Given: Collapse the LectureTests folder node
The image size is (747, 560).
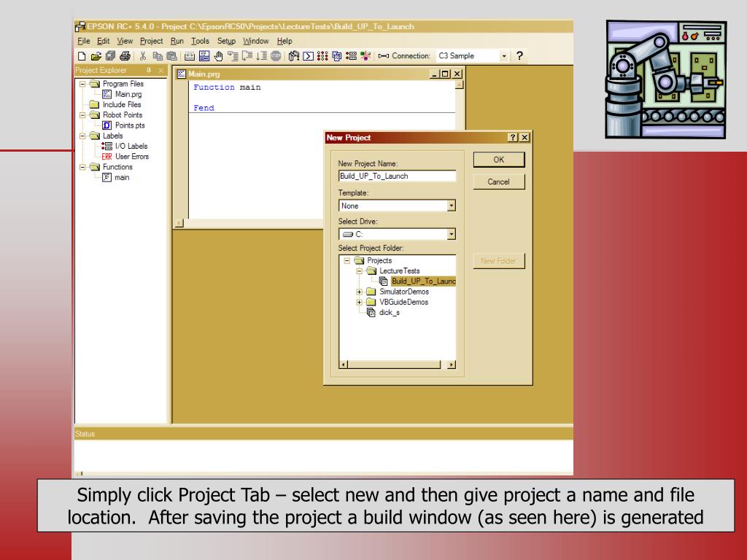Looking at the screenshot, I should 359,271.
